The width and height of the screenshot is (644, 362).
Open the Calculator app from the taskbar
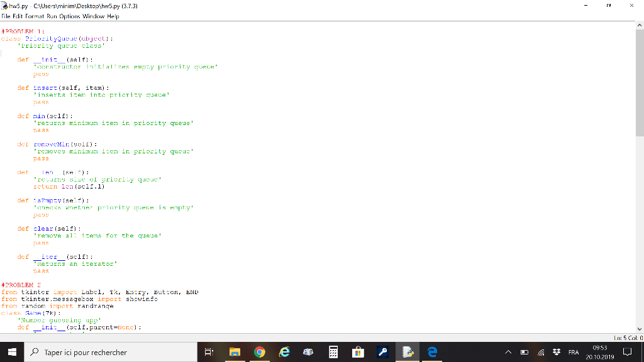(333, 352)
